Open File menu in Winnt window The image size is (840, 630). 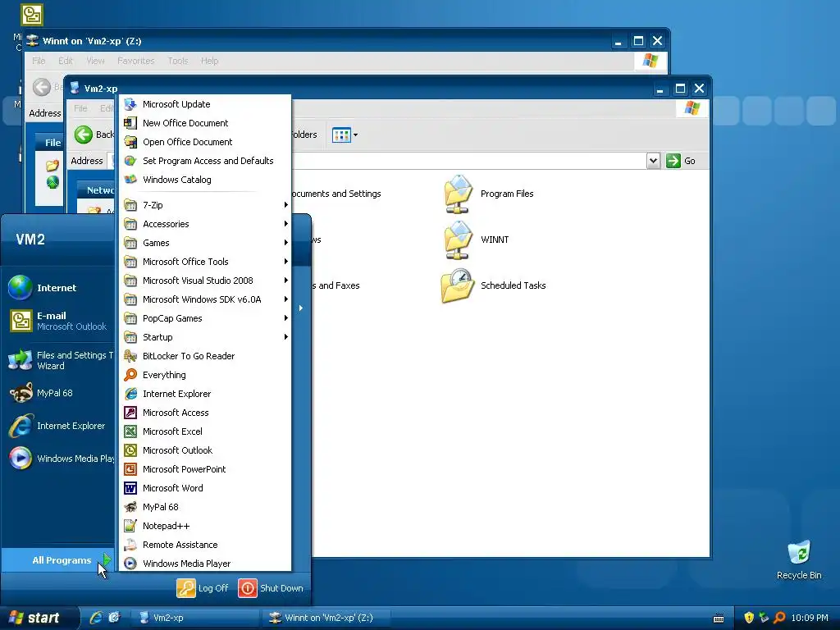click(x=39, y=61)
